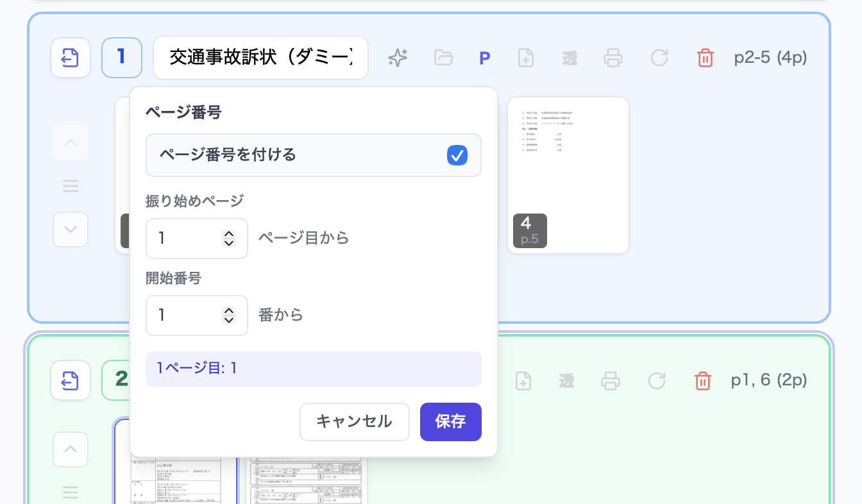The width and height of the screenshot is (862, 504).
Task: Click the print icon in group 2
Action: click(611, 381)
